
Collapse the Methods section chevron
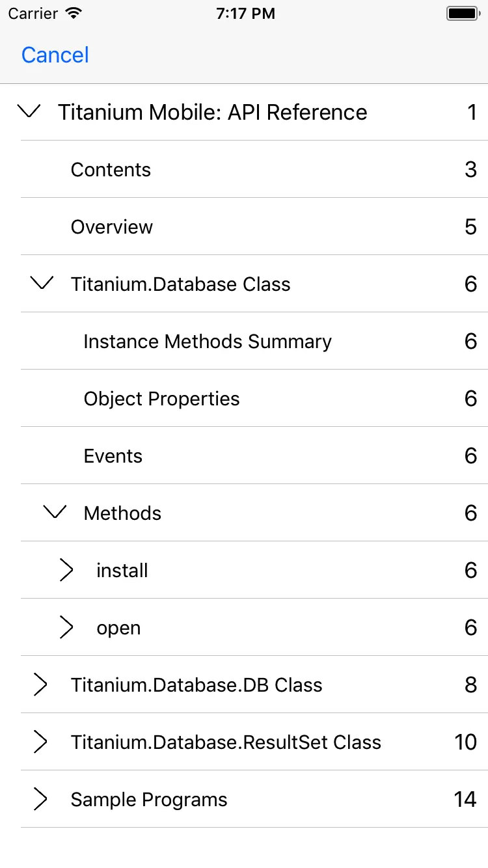click(x=55, y=513)
